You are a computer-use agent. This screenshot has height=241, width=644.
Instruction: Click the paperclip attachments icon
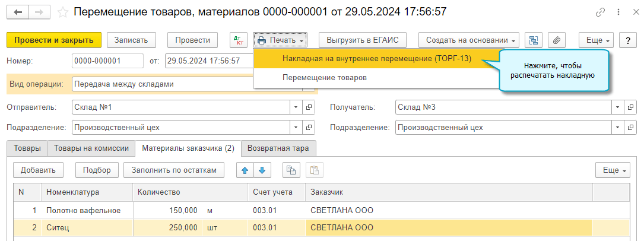click(x=556, y=40)
